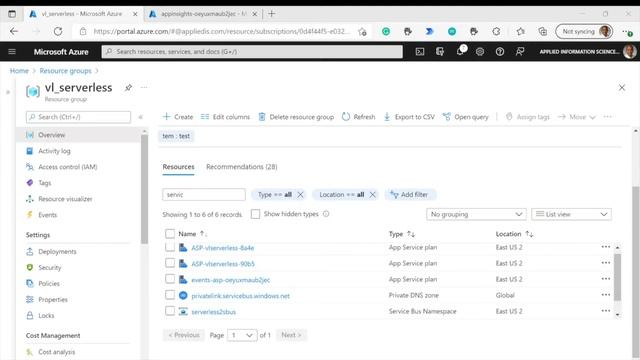640x360 pixels.
Task: Check the serverless2sbus row
Action: click(170, 311)
